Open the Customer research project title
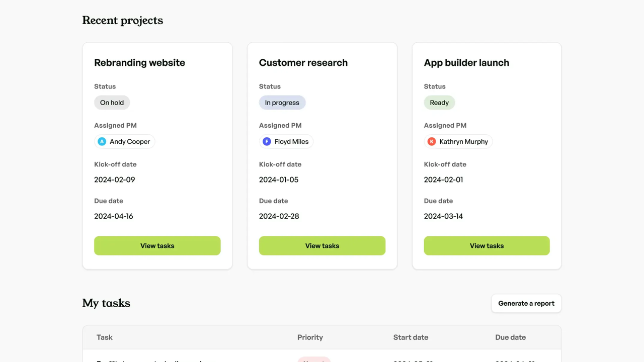Image resolution: width=644 pixels, height=362 pixels. click(303, 63)
